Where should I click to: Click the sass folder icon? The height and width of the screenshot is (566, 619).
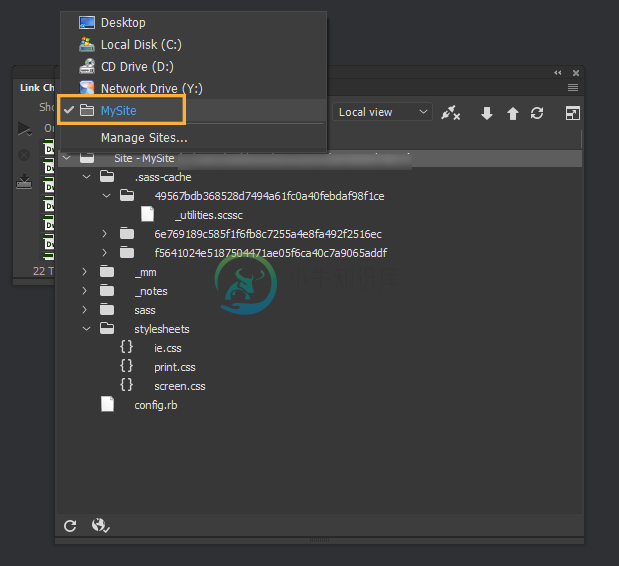(107, 309)
